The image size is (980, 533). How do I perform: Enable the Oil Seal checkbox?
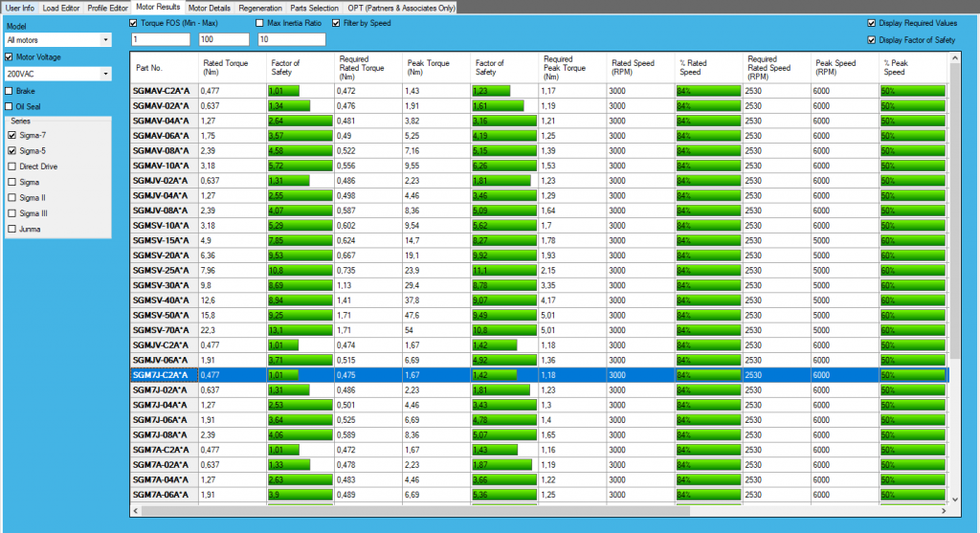pyautogui.click(x=9, y=106)
